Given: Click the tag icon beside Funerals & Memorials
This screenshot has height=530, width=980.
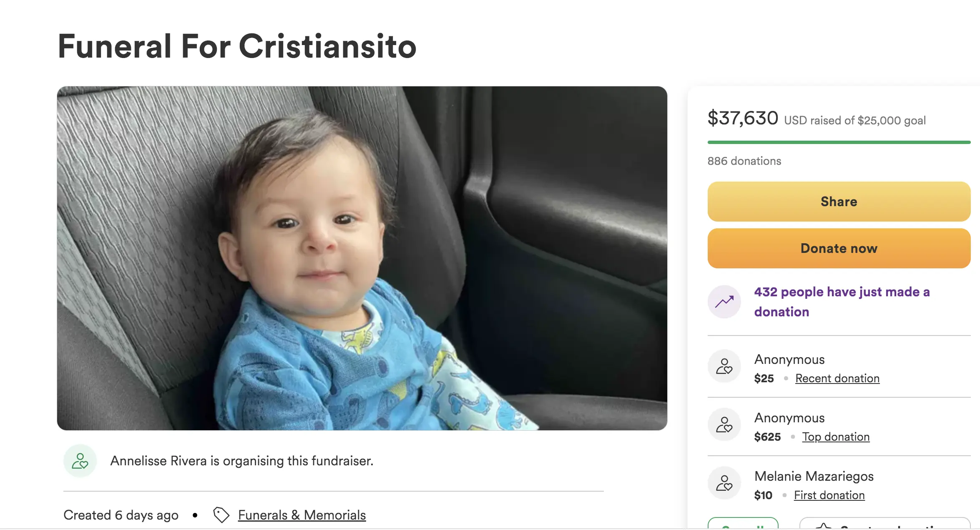Looking at the screenshot, I should pyautogui.click(x=221, y=515).
